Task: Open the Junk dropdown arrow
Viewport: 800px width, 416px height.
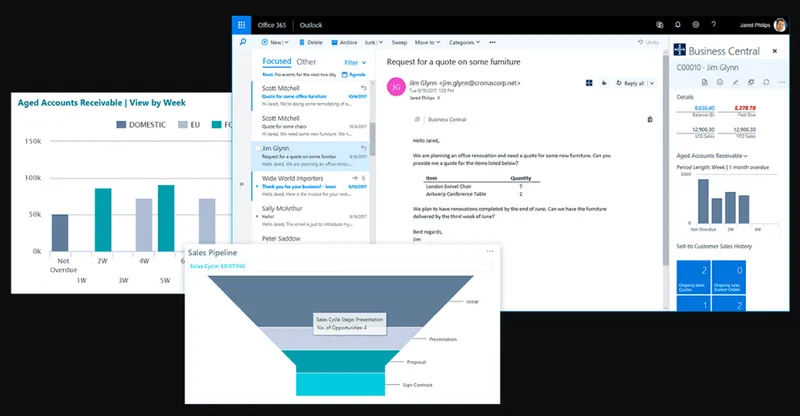Action: click(380, 42)
